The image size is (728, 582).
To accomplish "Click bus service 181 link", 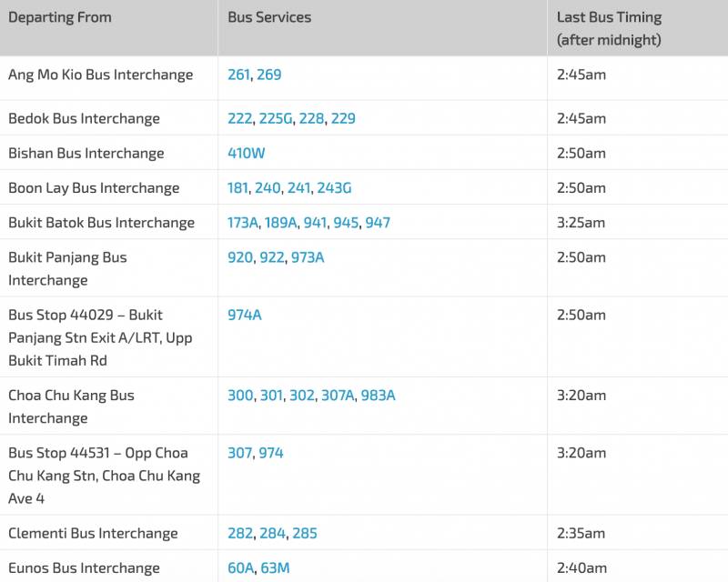I will tap(238, 188).
